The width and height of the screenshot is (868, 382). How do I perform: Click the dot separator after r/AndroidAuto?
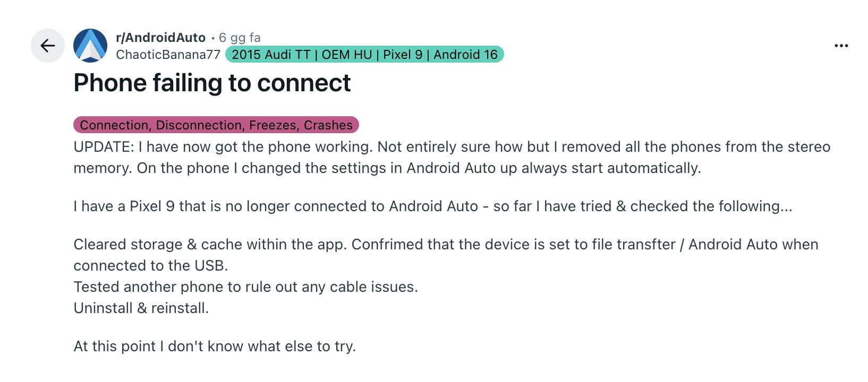pyautogui.click(x=213, y=37)
